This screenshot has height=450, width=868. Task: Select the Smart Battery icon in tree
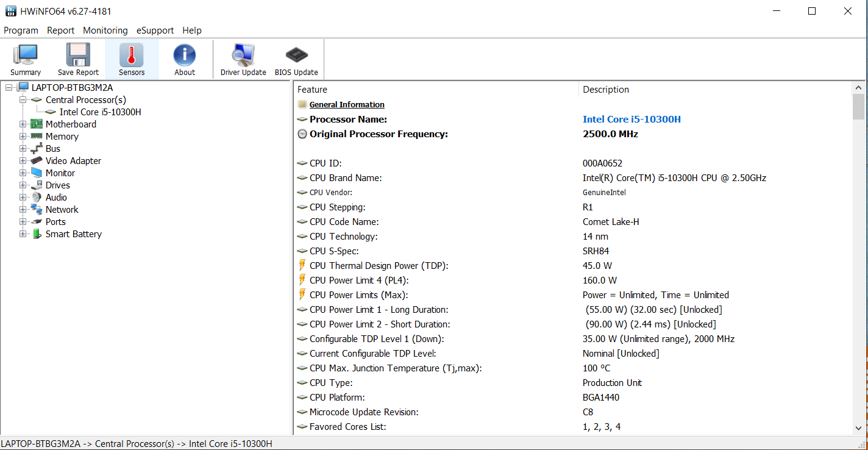tap(37, 234)
